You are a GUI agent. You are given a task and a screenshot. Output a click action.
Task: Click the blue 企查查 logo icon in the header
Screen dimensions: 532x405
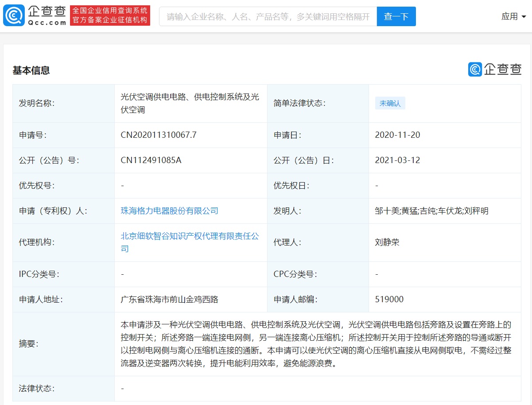coord(14,16)
